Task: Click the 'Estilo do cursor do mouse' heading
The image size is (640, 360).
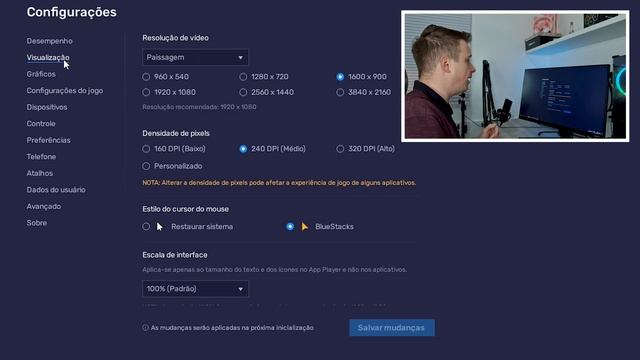Action: [185, 209]
